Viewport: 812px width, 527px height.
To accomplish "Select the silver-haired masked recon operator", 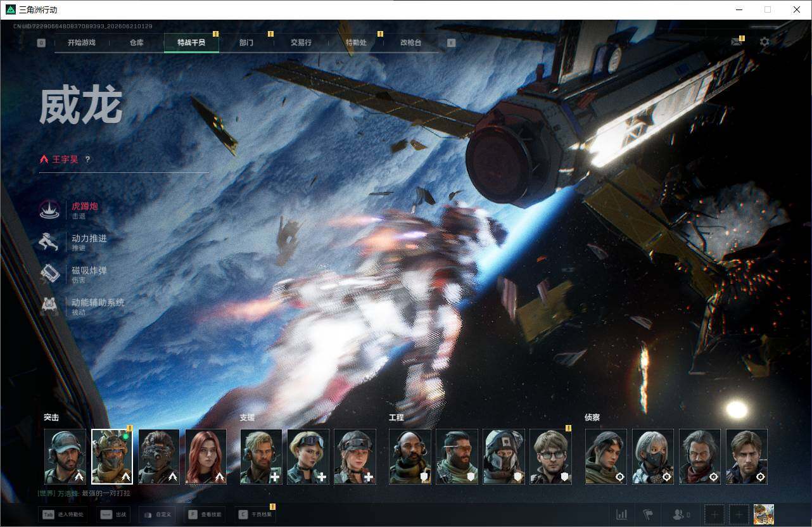I will (653, 457).
